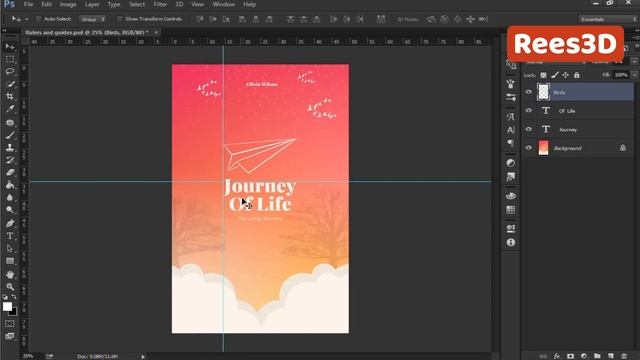The width and height of the screenshot is (640, 360).
Task: Select the Eyedropper tool
Action: (10, 109)
